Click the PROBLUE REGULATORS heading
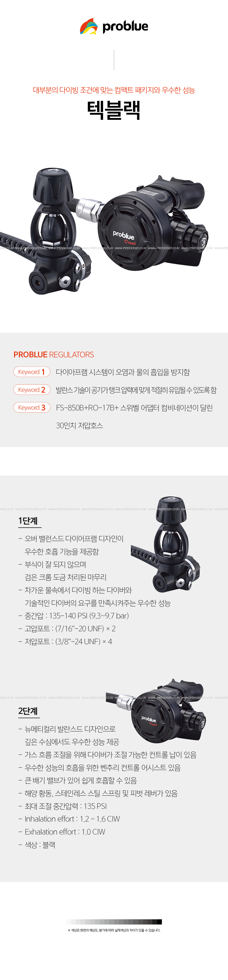The width and height of the screenshot is (228, 980). (x=54, y=355)
